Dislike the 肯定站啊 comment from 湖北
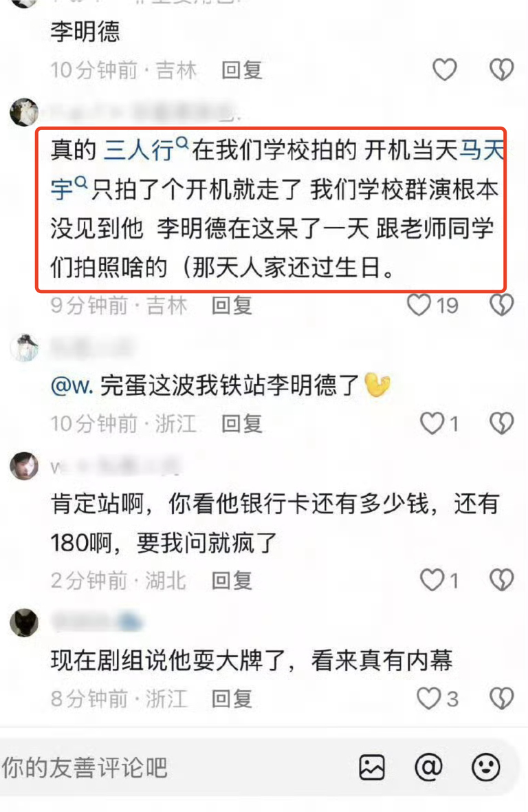528x812 pixels. click(501, 579)
